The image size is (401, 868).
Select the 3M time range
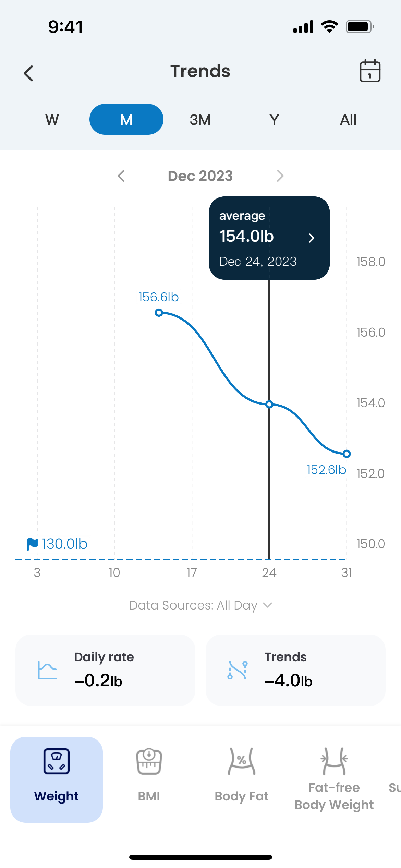pyautogui.click(x=200, y=120)
